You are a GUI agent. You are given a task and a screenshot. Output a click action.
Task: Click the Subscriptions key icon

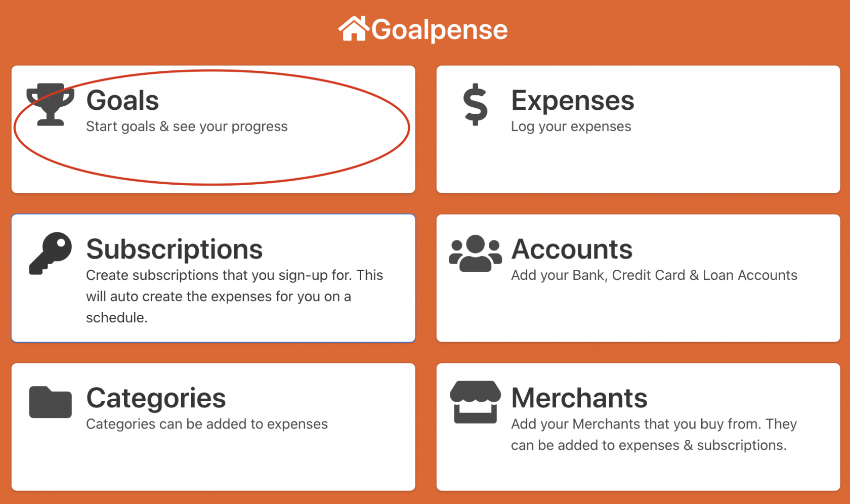[50, 253]
